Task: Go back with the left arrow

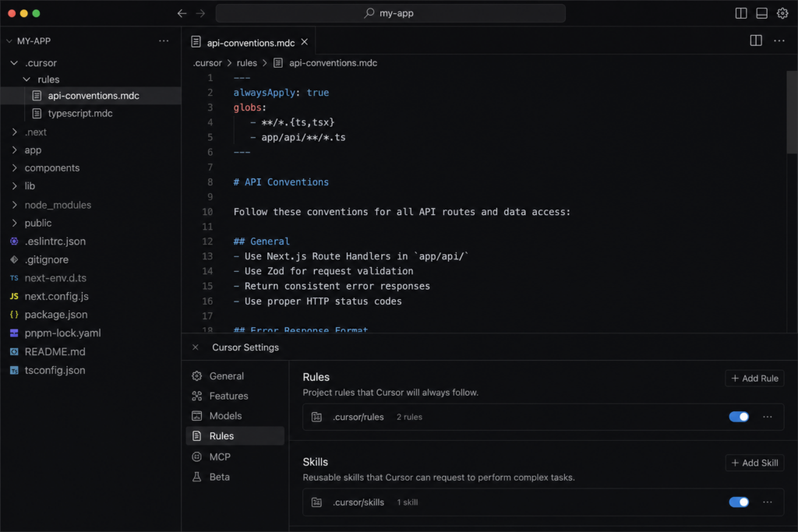Action: pyautogui.click(x=182, y=13)
